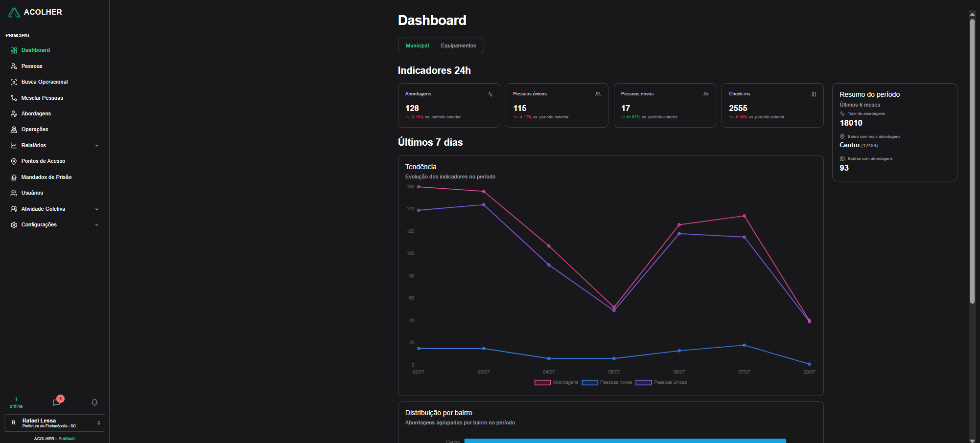
Task: Click the Pessoas novas data point at 02/07
Action: pos(419,349)
